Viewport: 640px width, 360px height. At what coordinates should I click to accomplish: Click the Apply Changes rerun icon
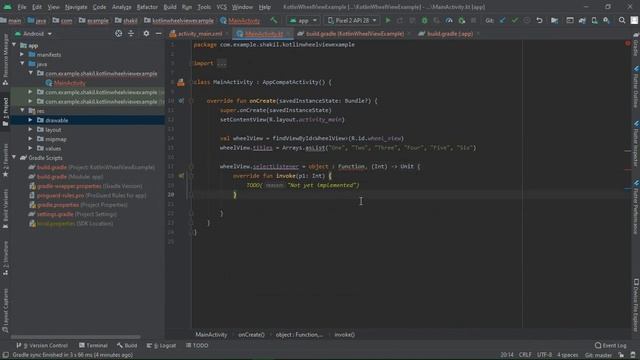(x=400, y=20)
